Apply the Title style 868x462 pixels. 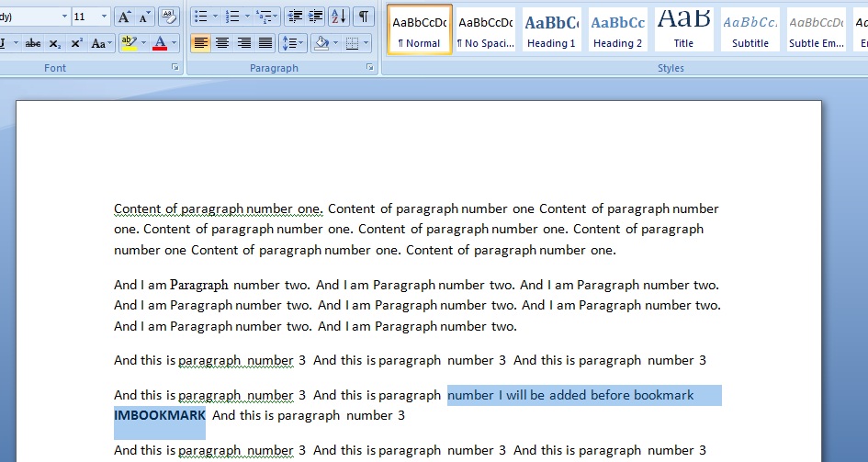[683, 30]
